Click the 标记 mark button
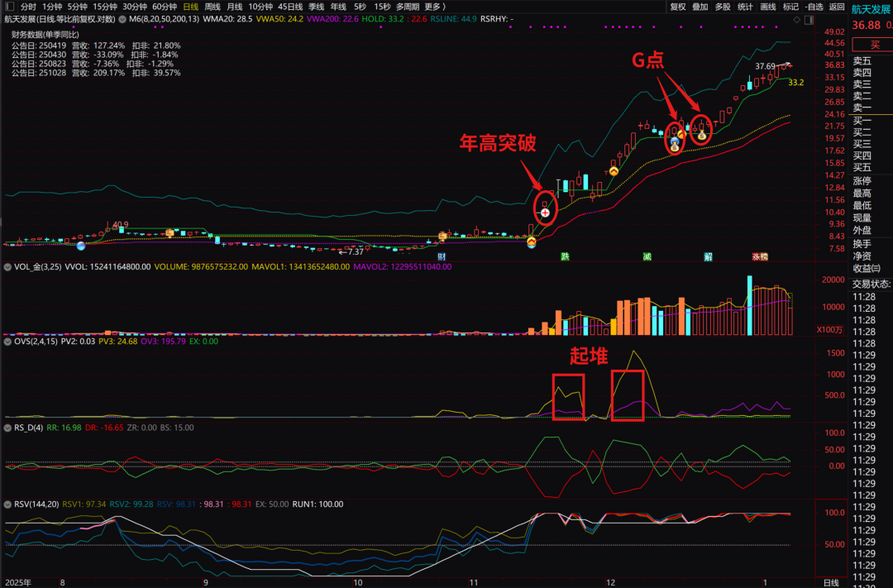This screenshot has height=588, width=893. click(x=790, y=7)
